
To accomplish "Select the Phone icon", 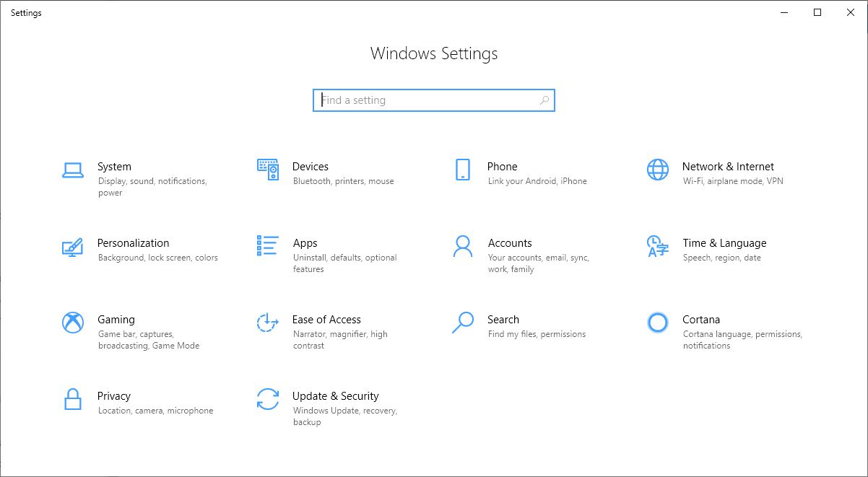I will [461, 171].
